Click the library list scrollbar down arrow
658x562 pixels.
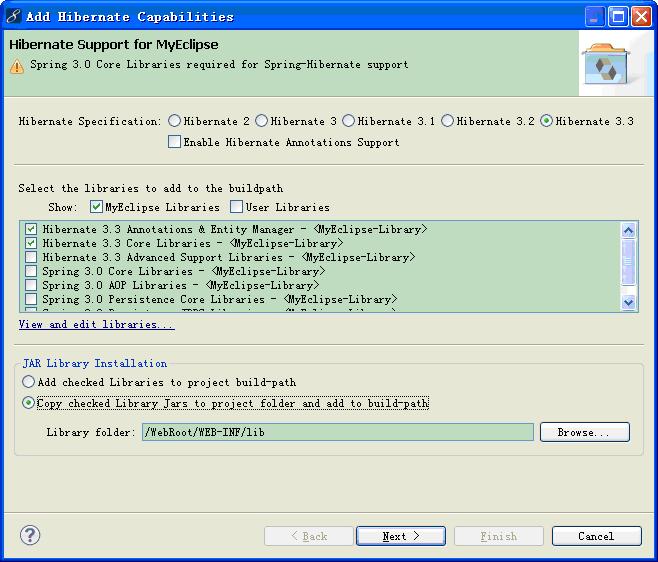628,302
